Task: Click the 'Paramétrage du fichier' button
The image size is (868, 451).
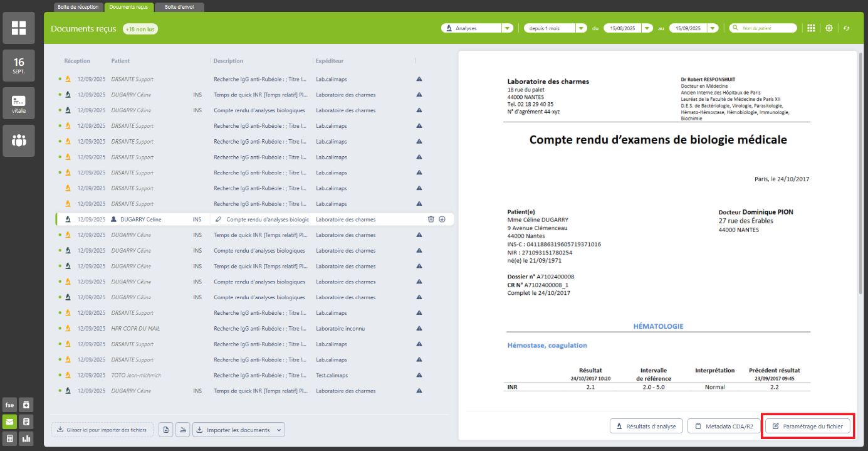Action: pyautogui.click(x=808, y=427)
